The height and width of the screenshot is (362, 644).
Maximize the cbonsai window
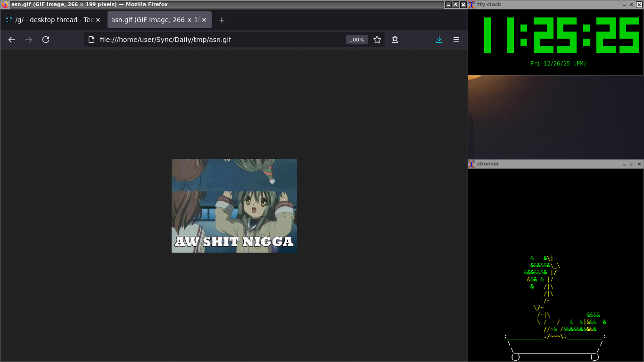(x=632, y=164)
